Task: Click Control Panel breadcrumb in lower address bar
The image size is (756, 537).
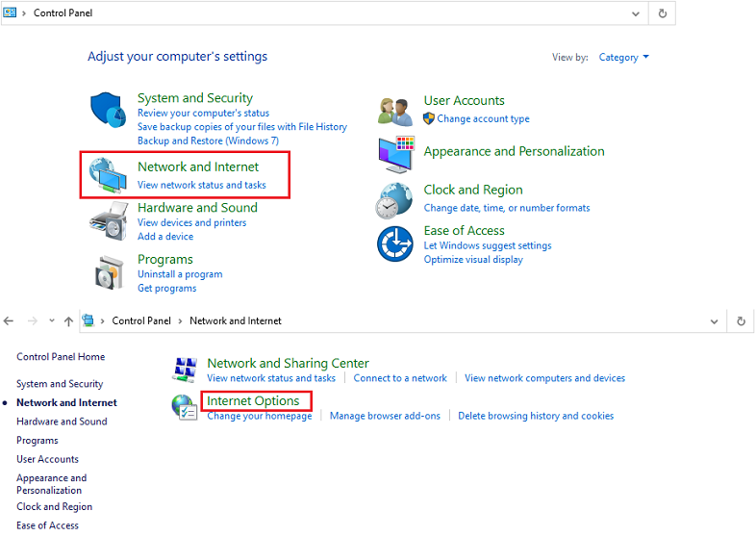Action: pyautogui.click(x=141, y=320)
